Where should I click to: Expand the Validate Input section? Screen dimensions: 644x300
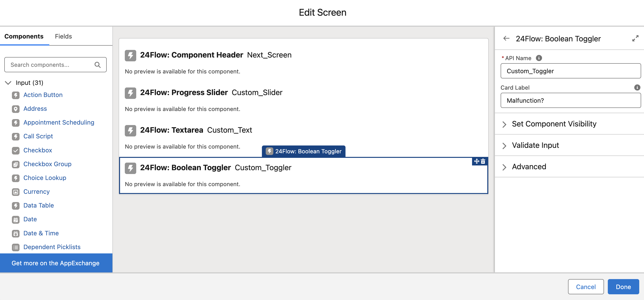click(535, 145)
